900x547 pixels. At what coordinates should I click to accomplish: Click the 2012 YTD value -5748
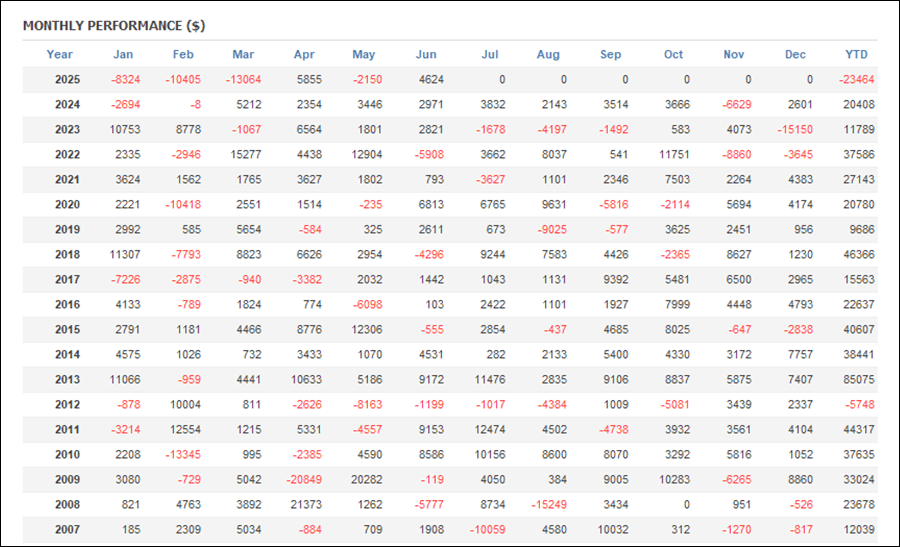[860, 405]
